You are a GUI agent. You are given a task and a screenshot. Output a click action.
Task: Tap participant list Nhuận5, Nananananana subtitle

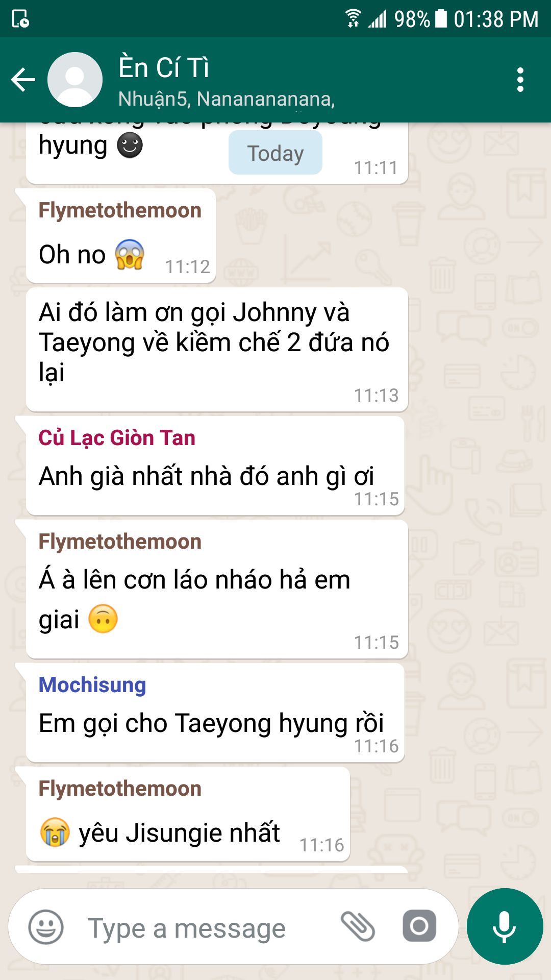pos(227,99)
